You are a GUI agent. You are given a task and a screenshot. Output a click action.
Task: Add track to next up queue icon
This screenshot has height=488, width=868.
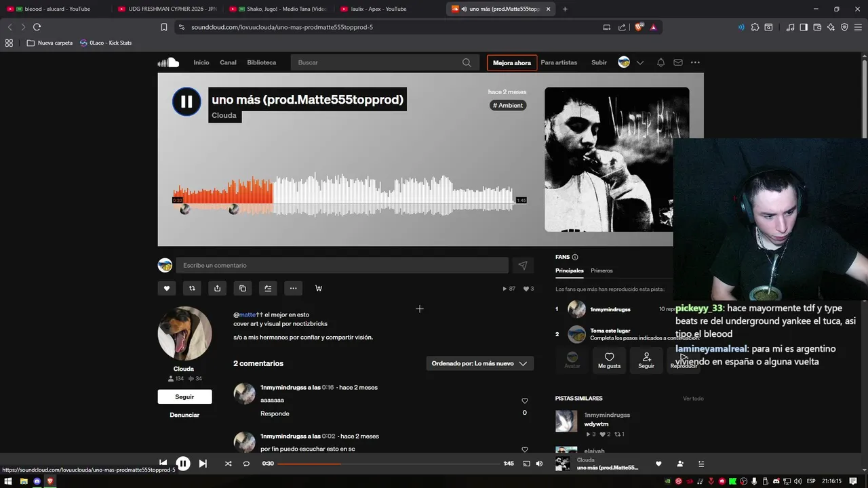[268, 288]
